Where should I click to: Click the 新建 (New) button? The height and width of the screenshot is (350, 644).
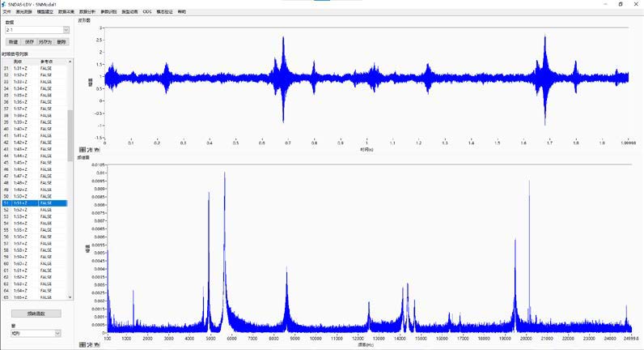click(x=13, y=41)
